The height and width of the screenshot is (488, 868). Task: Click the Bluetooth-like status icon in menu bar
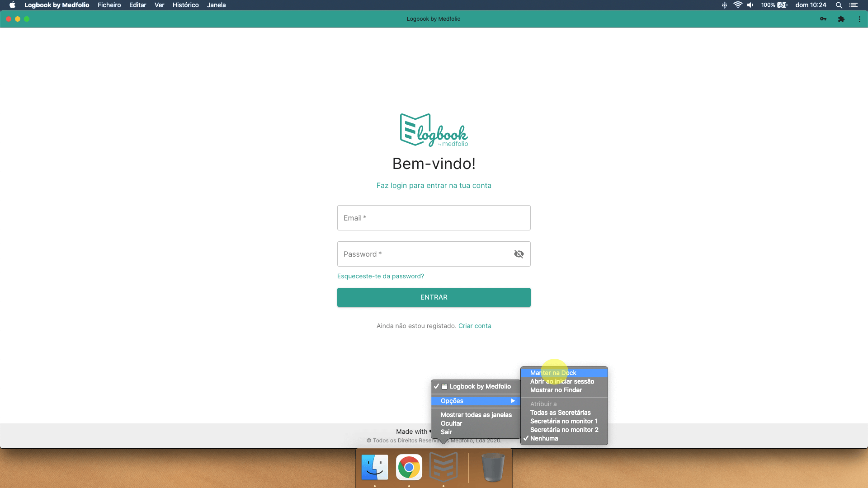tap(724, 5)
